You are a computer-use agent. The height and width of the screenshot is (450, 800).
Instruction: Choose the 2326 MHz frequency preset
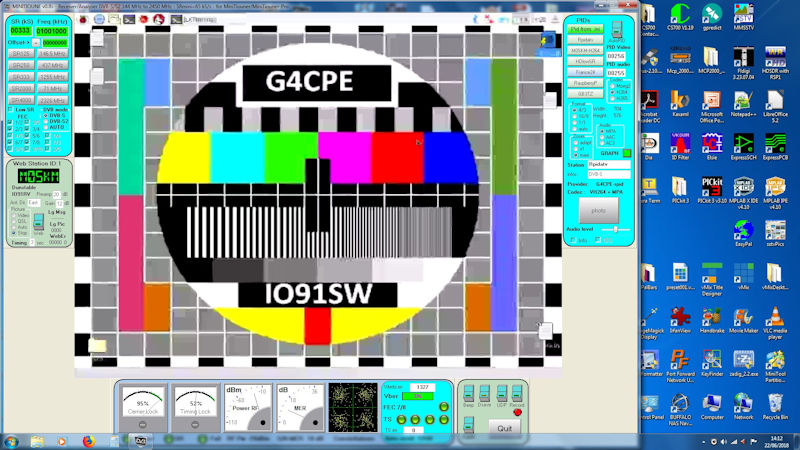click(x=53, y=101)
